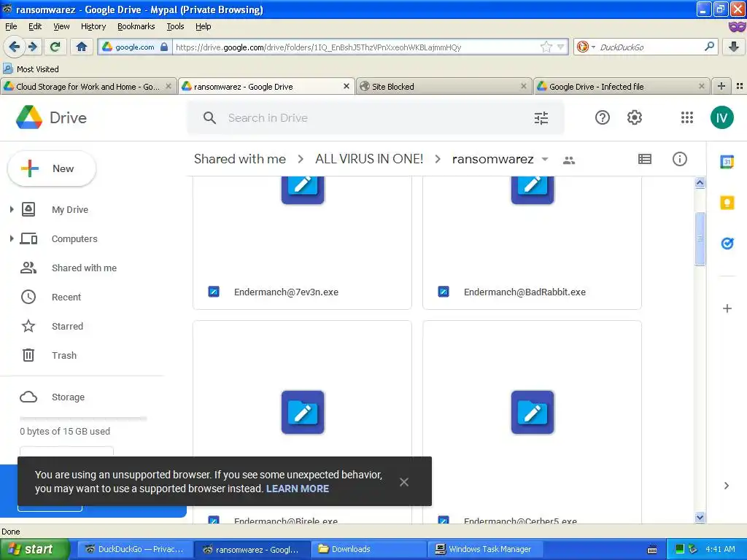Image resolution: width=747 pixels, height=560 pixels.
Task: Click the search magnifier in DuckDuckGo box
Action: point(709,47)
